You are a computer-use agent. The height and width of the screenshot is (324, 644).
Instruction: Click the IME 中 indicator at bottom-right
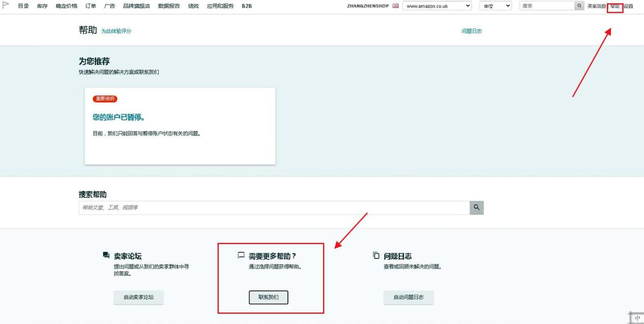click(x=637, y=317)
